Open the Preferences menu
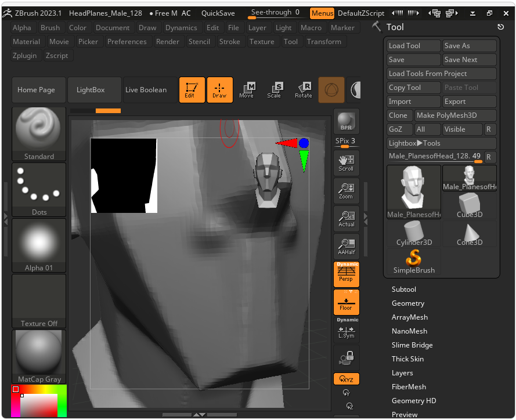 [127, 42]
